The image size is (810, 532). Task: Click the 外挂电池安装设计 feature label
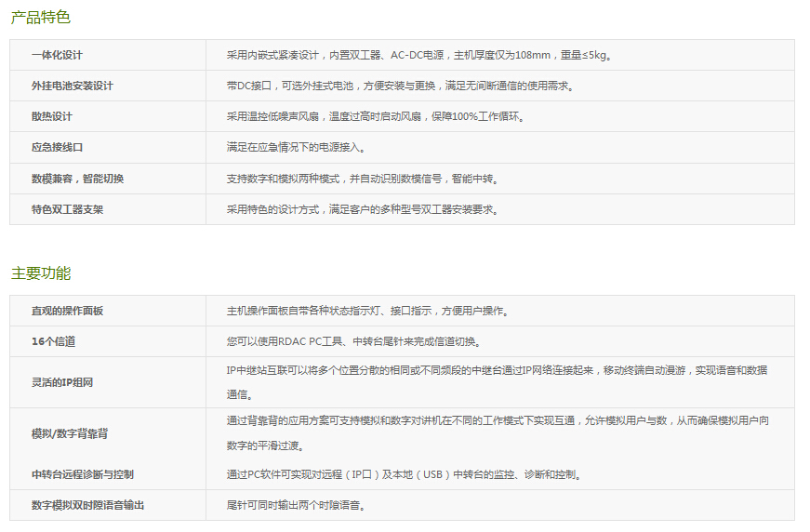[x=73, y=86]
